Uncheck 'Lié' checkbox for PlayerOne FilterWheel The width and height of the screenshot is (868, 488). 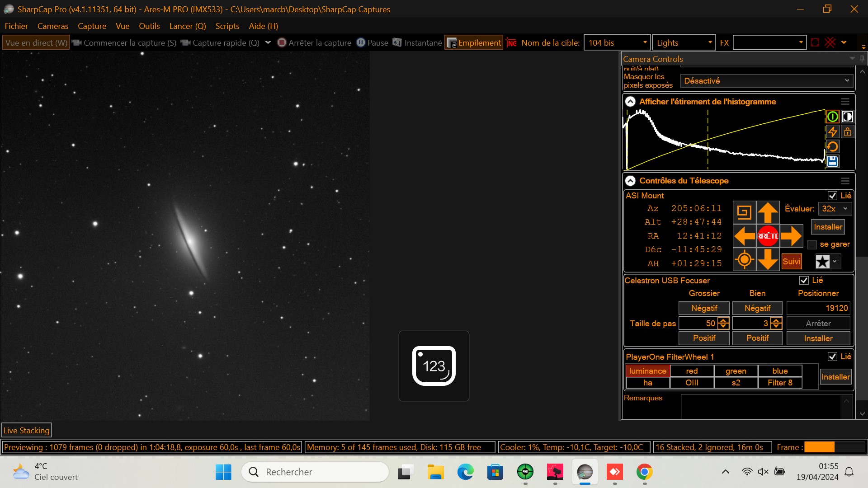click(x=832, y=357)
